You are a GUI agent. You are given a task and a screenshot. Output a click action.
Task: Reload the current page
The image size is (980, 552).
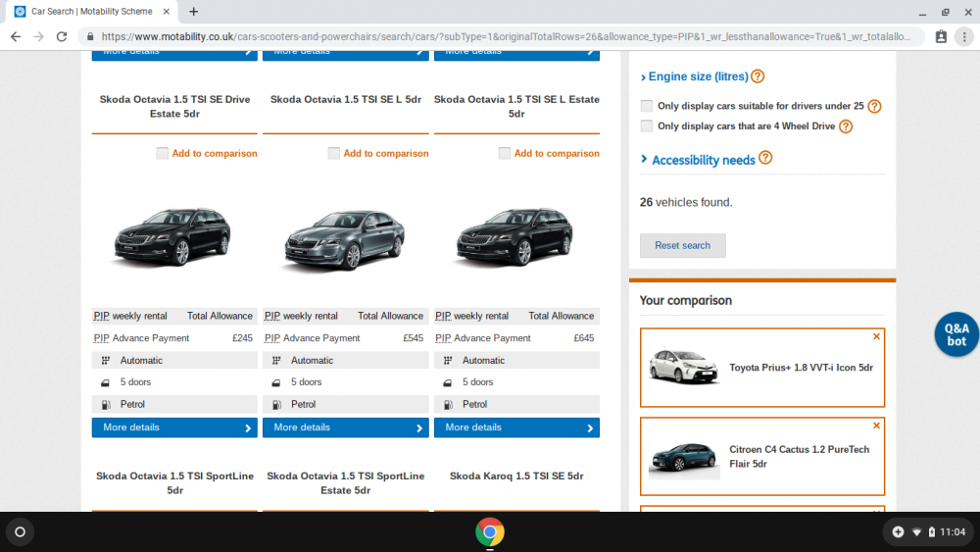pos(61,37)
